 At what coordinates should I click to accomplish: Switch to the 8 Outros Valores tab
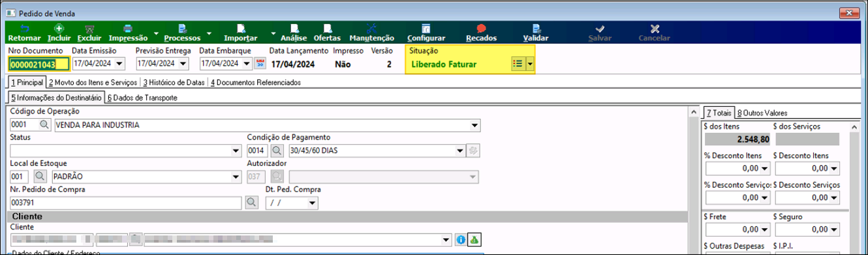click(762, 113)
